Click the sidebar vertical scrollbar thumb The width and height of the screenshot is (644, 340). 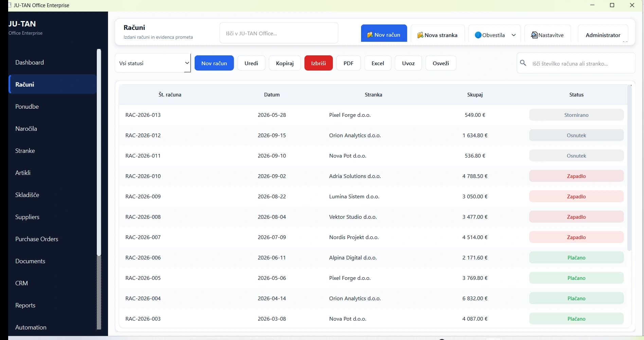click(x=99, y=152)
